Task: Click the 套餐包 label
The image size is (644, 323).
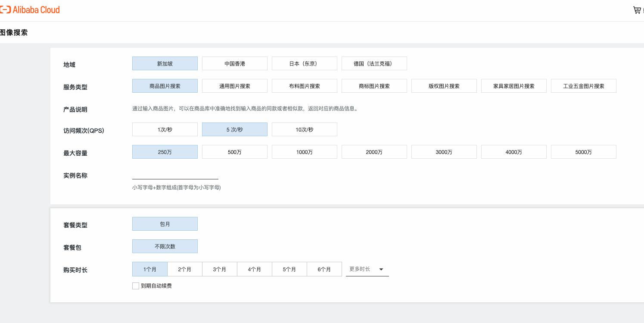Action: click(72, 248)
